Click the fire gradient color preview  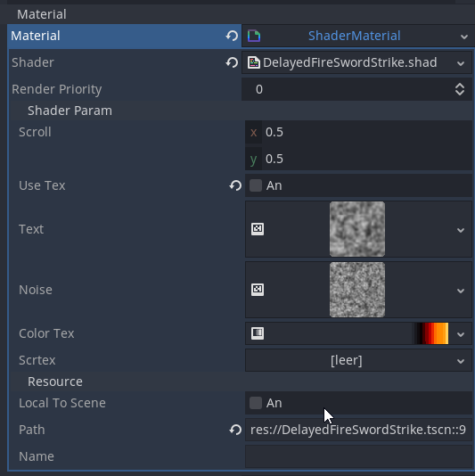[x=431, y=333]
